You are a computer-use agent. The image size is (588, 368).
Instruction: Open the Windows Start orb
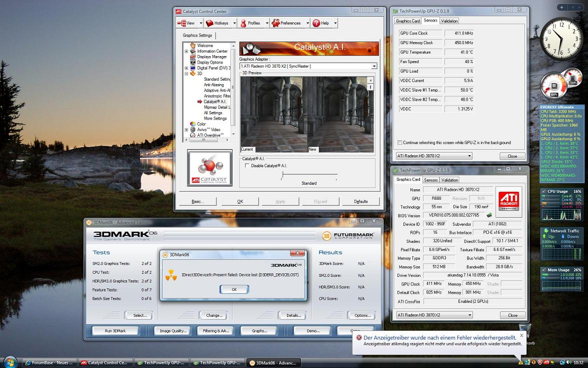point(10,362)
